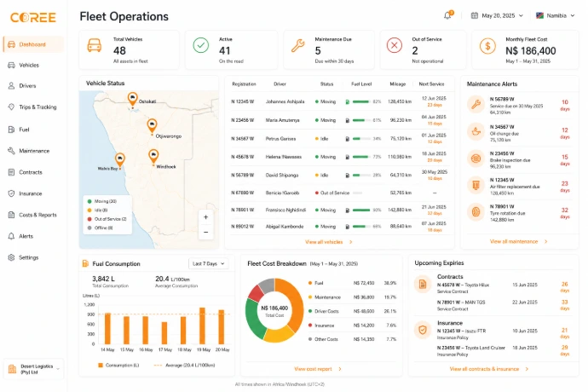Click the COREE logo
The height and width of the screenshot is (392, 588).
tap(33, 17)
